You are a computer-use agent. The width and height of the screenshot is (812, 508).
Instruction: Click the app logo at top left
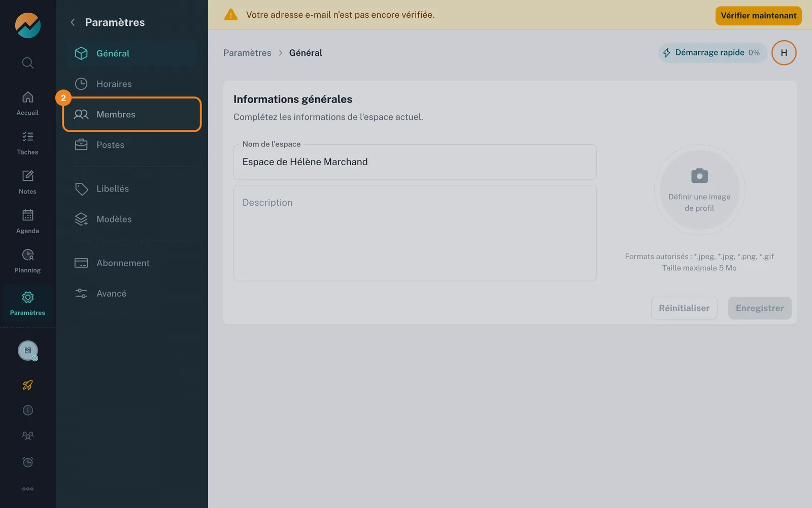pos(28,25)
